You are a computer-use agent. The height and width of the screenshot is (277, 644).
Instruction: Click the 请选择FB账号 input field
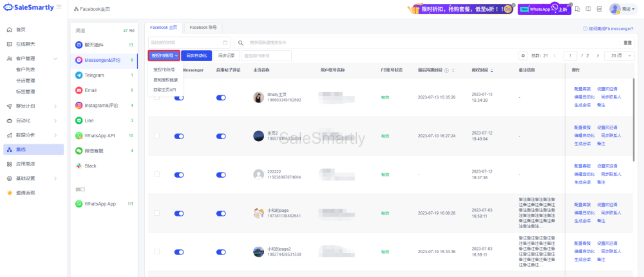pyautogui.click(x=265, y=56)
